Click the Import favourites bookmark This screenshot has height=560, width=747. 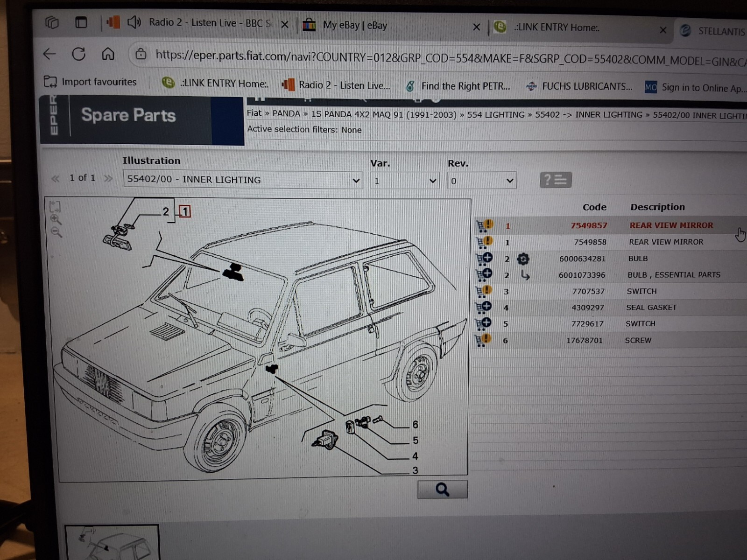[90, 82]
